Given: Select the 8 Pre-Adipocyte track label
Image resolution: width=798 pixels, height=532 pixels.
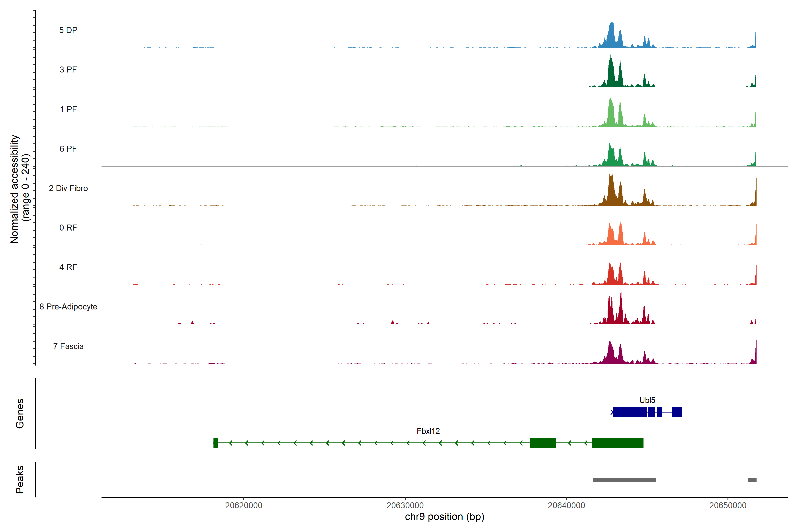Looking at the screenshot, I should coord(68,307).
